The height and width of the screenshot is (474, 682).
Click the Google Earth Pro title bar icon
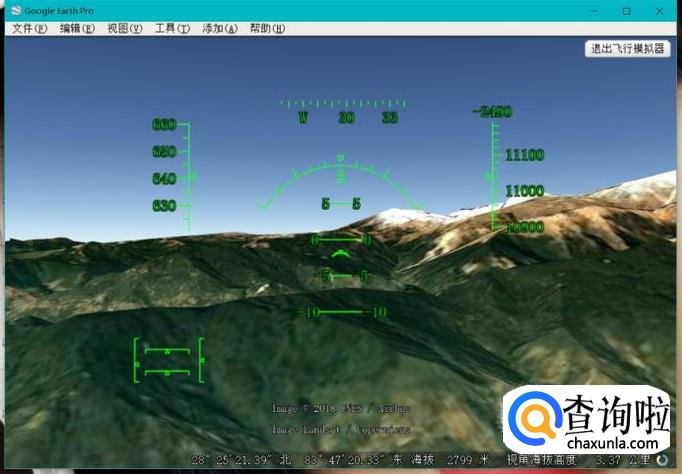click(15, 10)
